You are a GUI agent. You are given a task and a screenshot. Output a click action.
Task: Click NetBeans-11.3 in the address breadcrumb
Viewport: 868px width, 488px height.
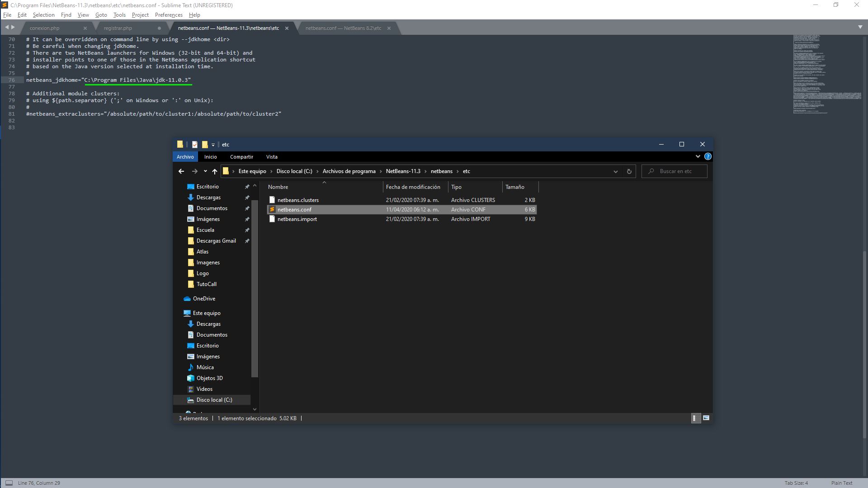tap(403, 171)
